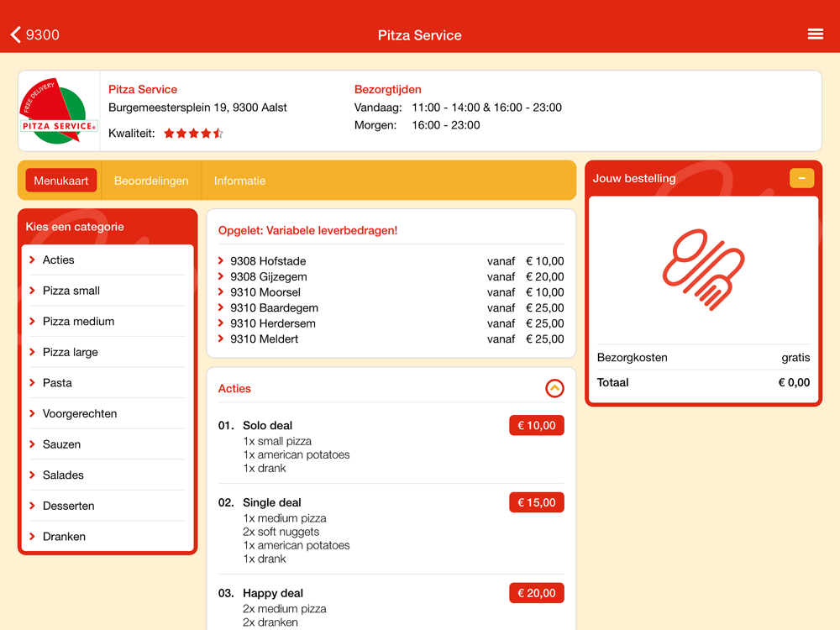Click the Happy deal title
Viewport: 840px width, 630px height.
[x=273, y=593]
